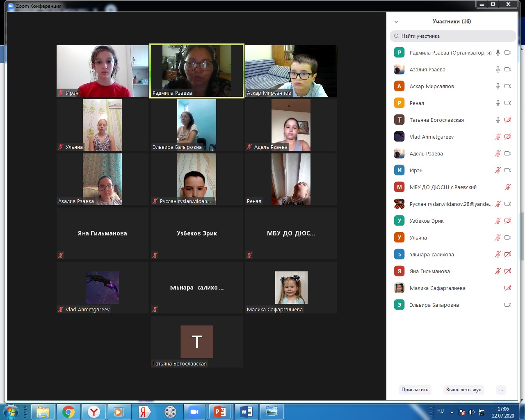Click the Пригласить button
The height and width of the screenshot is (420, 525).
(415, 390)
